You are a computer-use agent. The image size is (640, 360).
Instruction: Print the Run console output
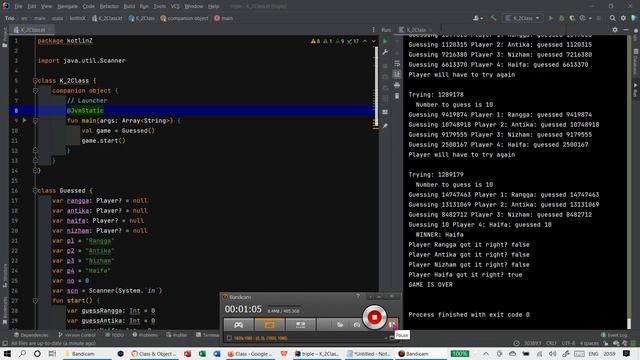(x=397, y=85)
